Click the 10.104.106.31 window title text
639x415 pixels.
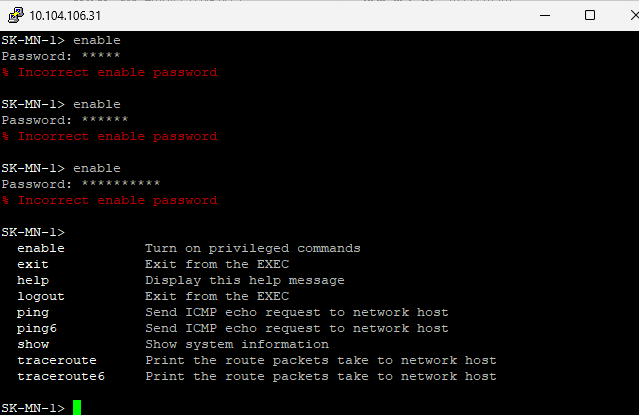[65, 16]
